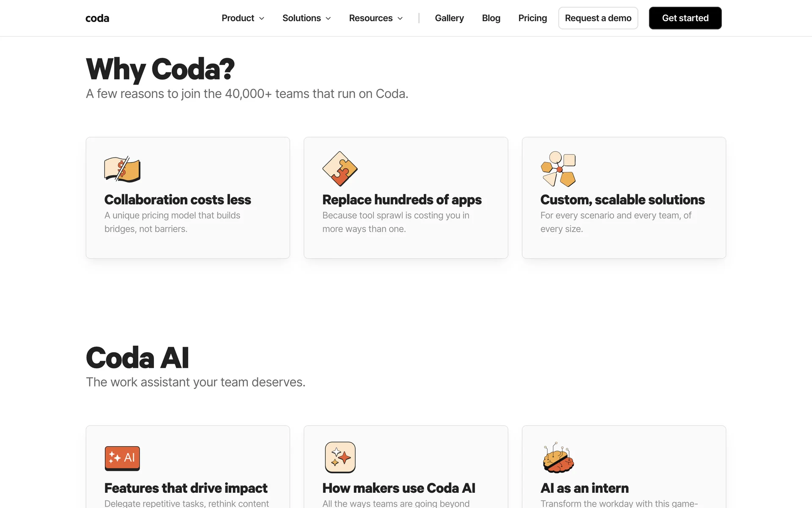Click the connected shapes solutions icon
Viewport: 812px width, 508px height.
(558, 169)
